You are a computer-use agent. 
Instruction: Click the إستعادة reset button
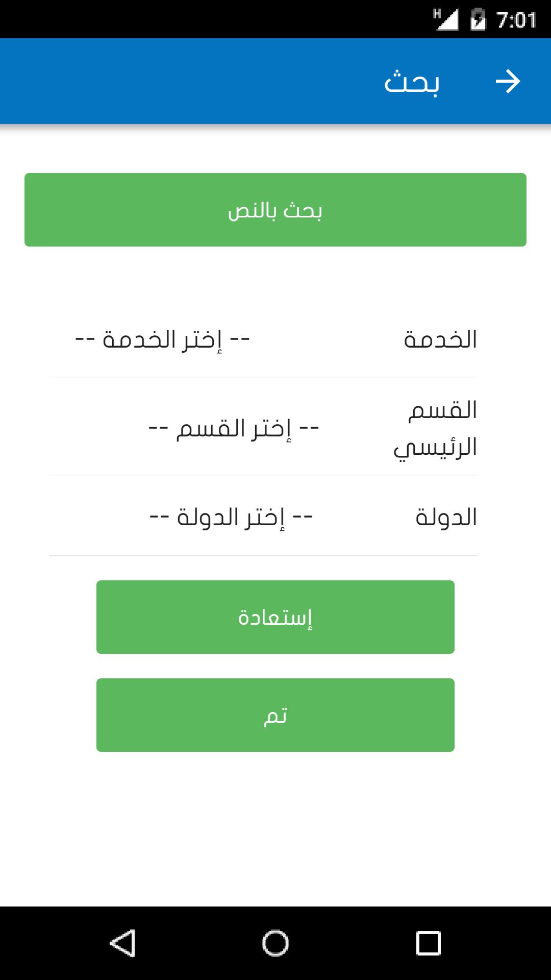coord(275,617)
